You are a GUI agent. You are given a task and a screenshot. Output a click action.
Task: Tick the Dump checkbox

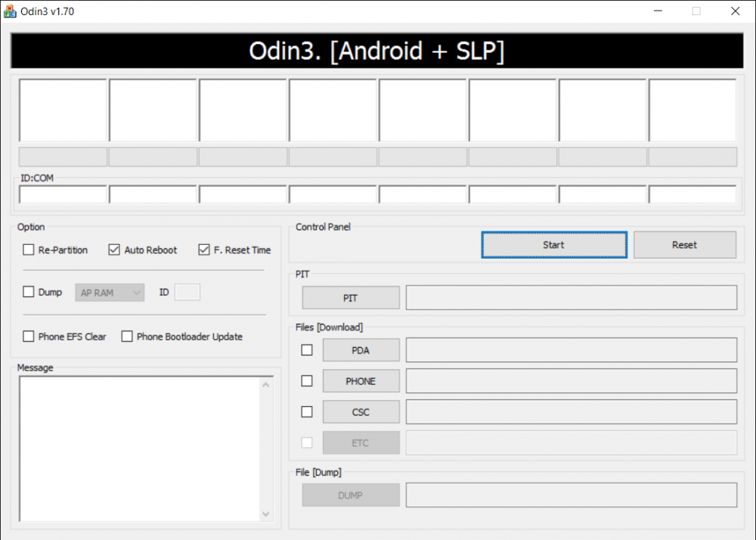tap(29, 292)
